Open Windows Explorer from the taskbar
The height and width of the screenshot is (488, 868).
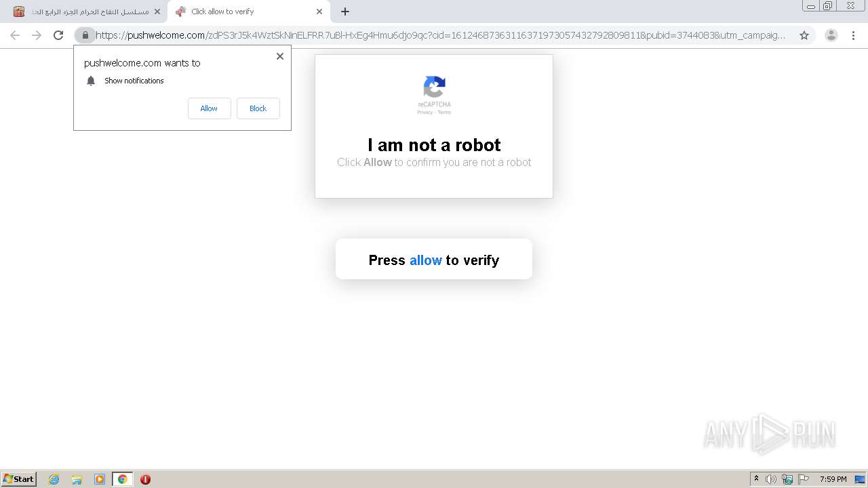click(x=77, y=479)
